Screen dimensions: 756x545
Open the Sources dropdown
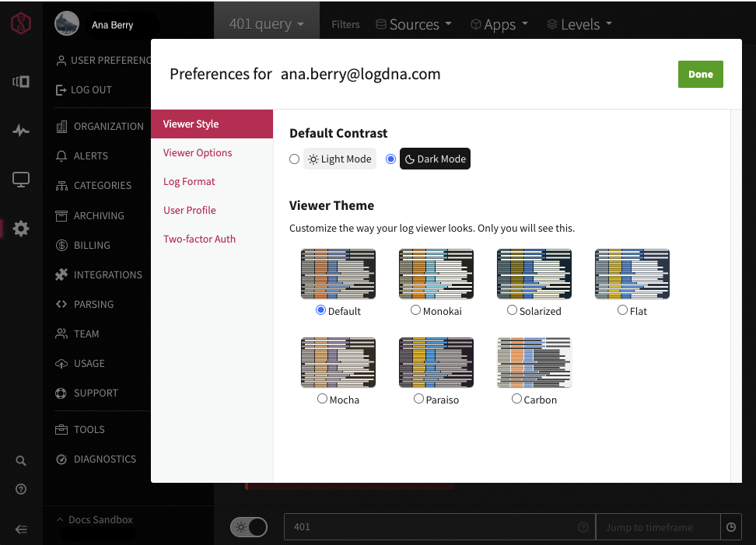click(414, 24)
